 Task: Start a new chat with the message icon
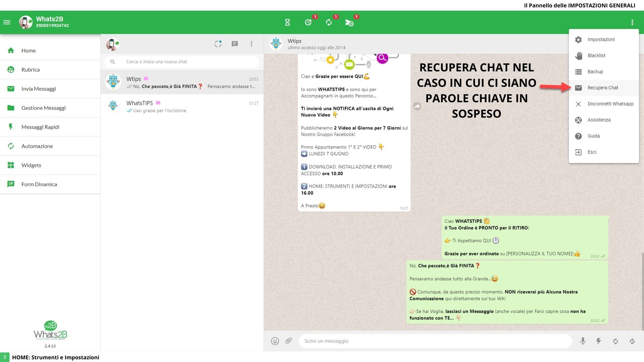coord(235,44)
